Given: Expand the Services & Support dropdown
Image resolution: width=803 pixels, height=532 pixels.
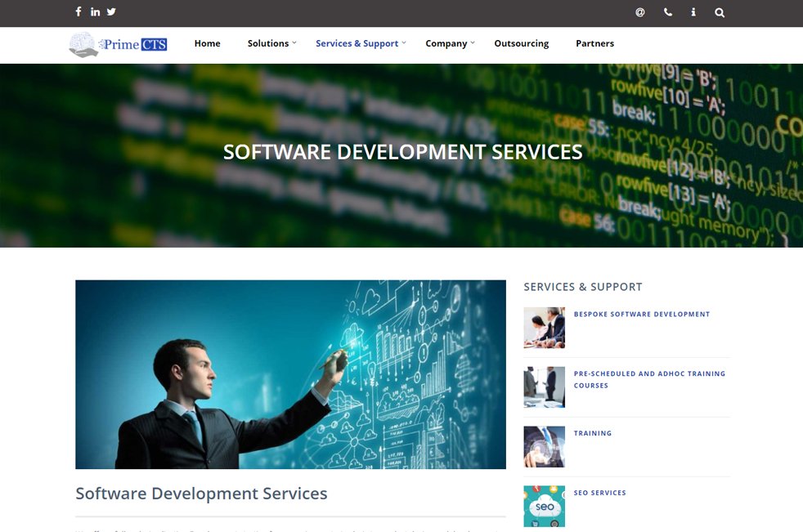Looking at the screenshot, I should tap(360, 43).
